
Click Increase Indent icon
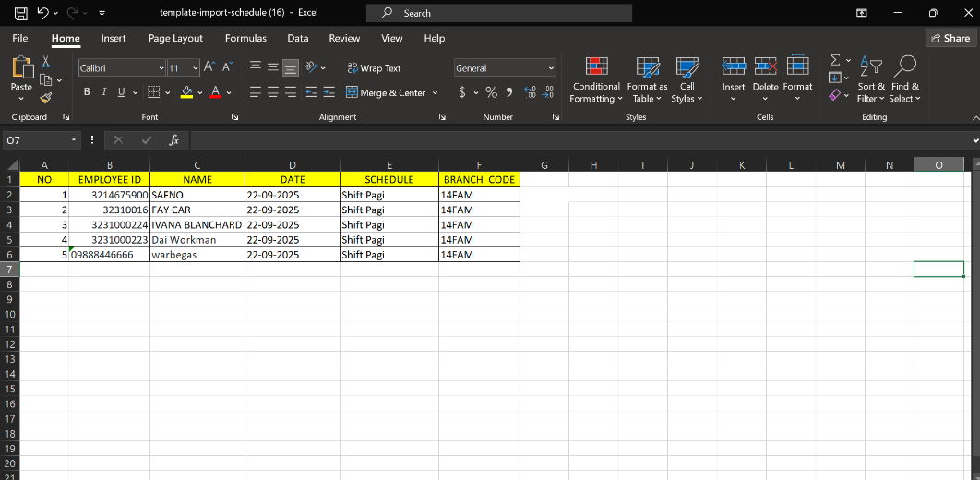[x=329, y=92]
